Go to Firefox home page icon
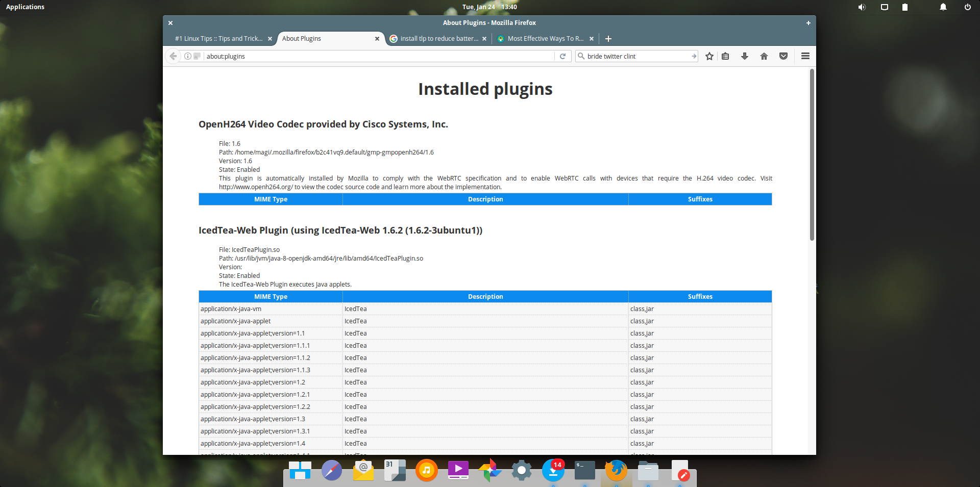Viewport: 980px width, 487px height. [x=764, y=56]
